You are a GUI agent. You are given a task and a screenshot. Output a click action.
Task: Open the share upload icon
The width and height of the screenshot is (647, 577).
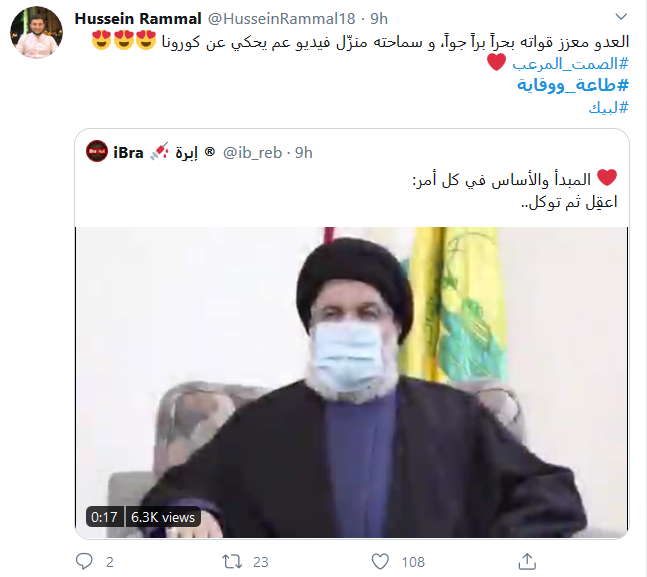point(527,561)
